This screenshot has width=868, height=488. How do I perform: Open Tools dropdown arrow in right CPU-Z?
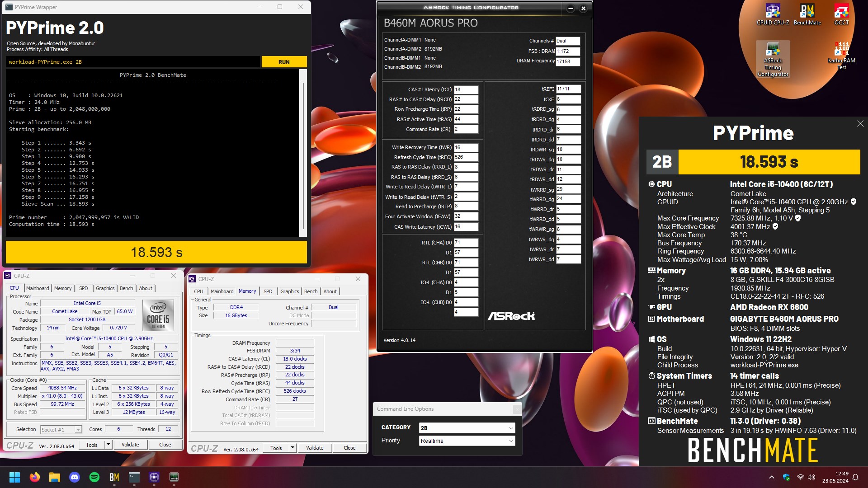point(292,448)
